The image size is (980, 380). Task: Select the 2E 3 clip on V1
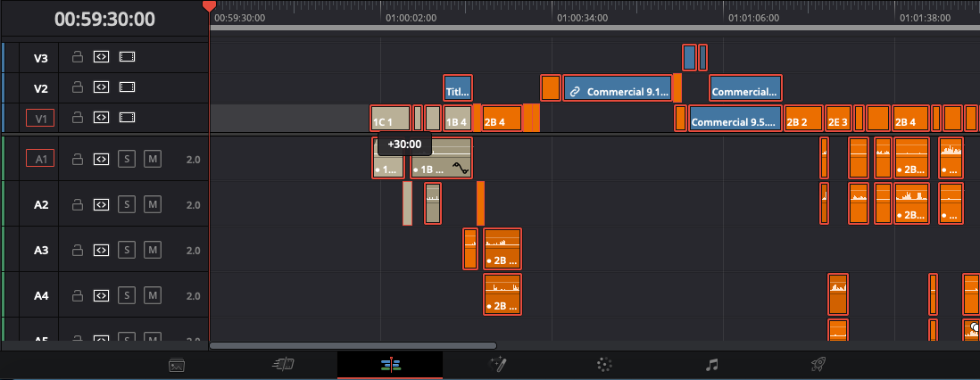pyautogui.click(x=837, y=118)
